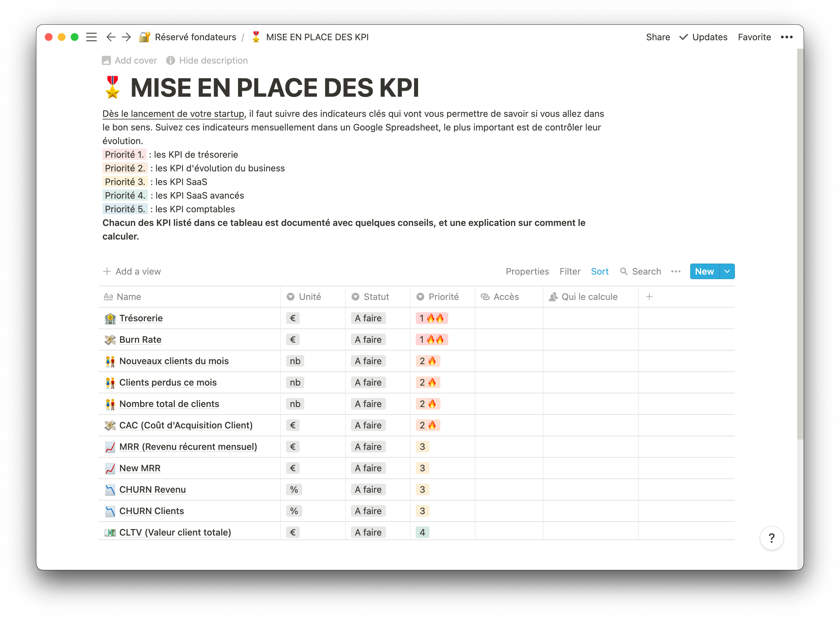Click the Search magnifier in database toolbar

tap(624, 271)
